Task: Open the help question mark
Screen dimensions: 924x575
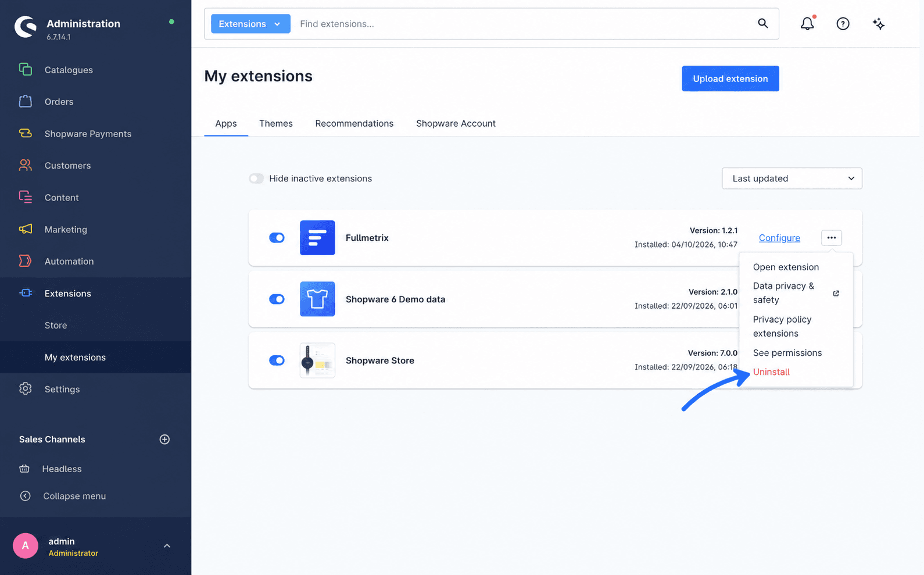Action: pos(843,24)
